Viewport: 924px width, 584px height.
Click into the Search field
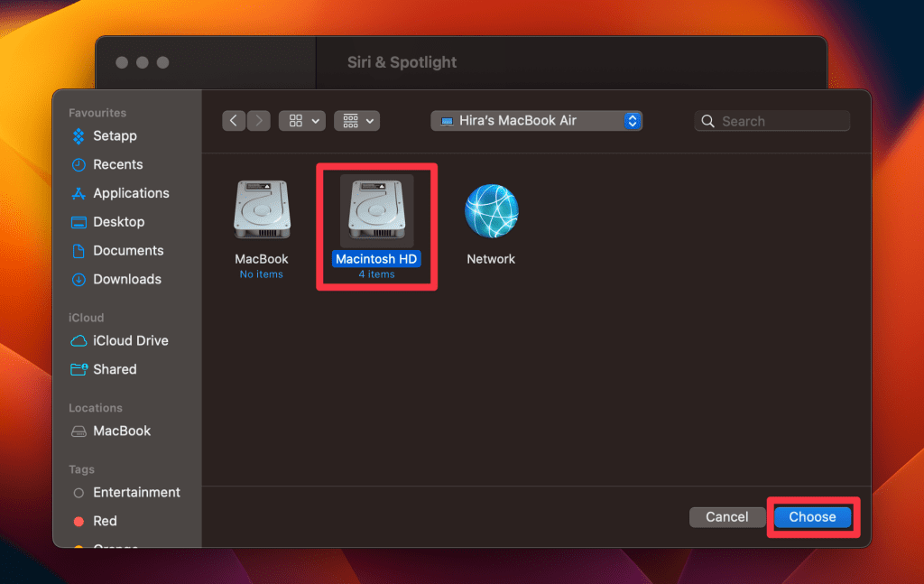pyautogui.click(x=772, y=121)
